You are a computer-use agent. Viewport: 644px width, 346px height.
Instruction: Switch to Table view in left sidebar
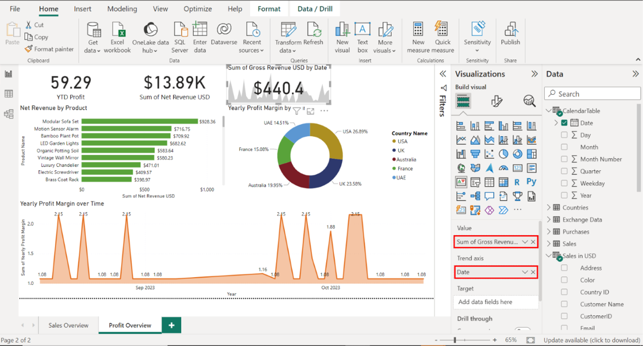pos(9,94)
